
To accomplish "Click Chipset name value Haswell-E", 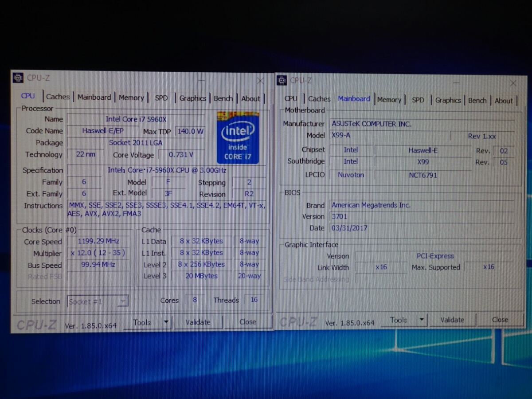I will [423, 150].
